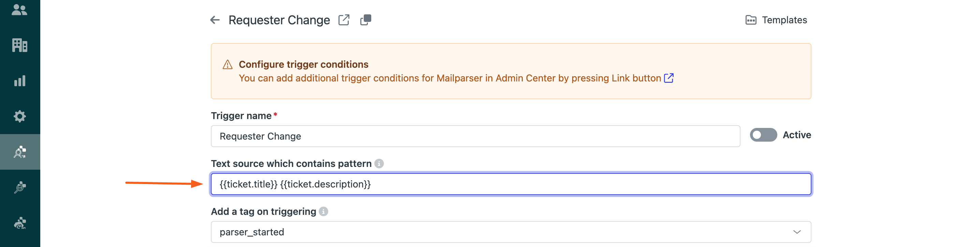Show info for Text source pattern

(x=379, y=164)
